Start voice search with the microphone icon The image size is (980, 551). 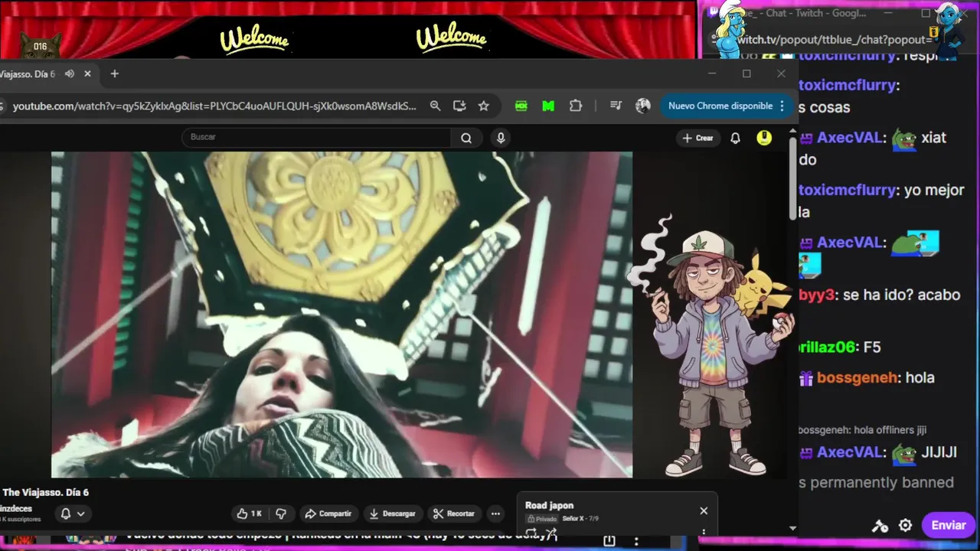pyautogui.click(x=501, y=138)
